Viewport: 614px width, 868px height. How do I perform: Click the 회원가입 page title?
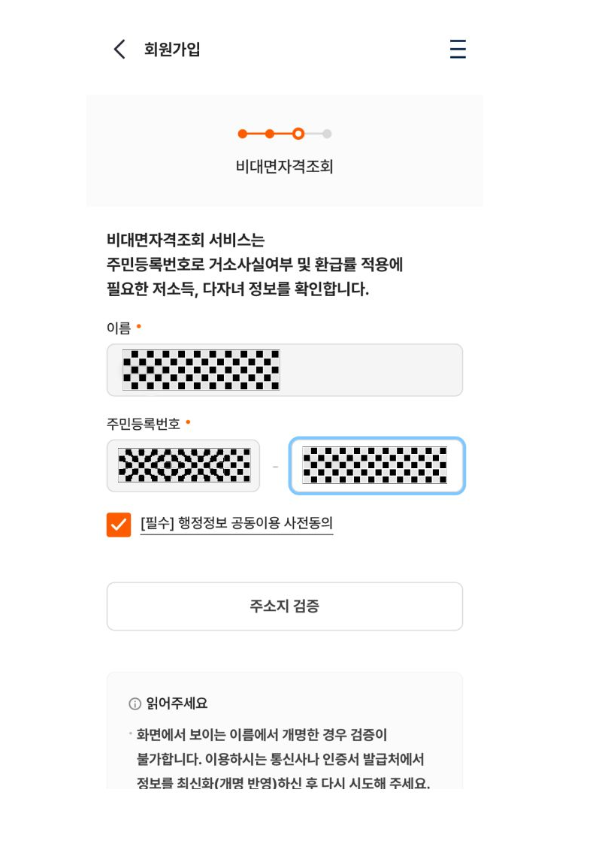point(172,50)
